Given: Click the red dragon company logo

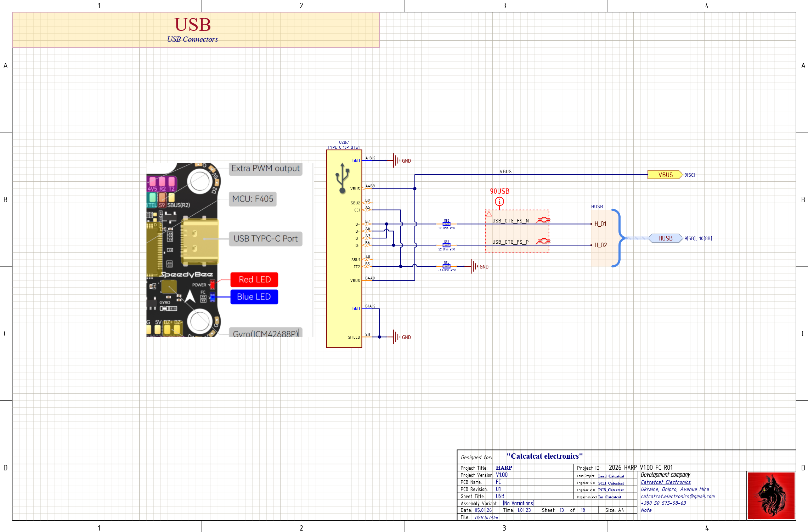Looking at the screenshot, I should click(771, 496).
